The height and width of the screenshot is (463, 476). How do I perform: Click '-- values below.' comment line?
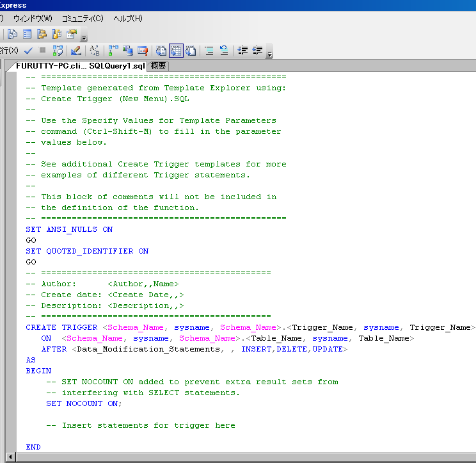click(66, 142)
